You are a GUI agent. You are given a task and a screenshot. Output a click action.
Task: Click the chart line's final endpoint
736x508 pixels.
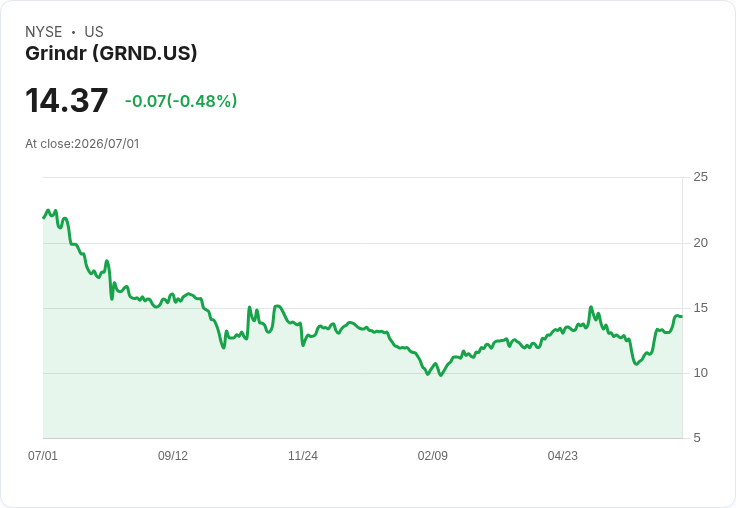[x=682, y=316]
